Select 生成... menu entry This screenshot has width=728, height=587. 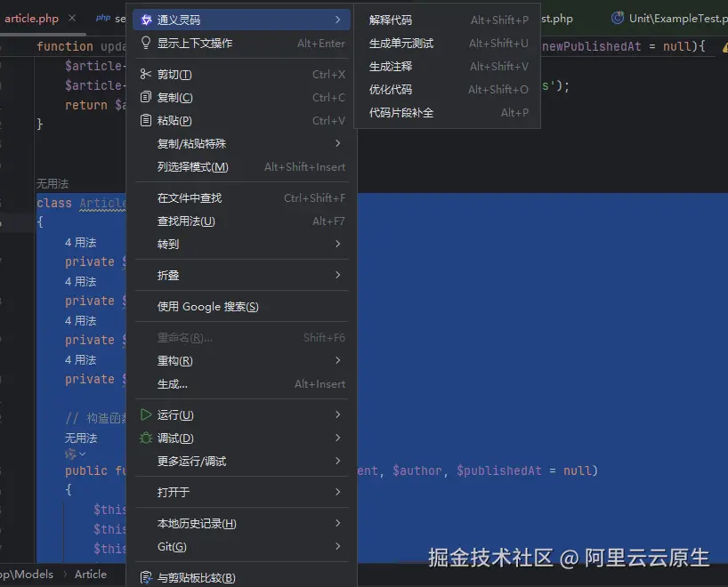pyautogui.click(x=241, y=383)
